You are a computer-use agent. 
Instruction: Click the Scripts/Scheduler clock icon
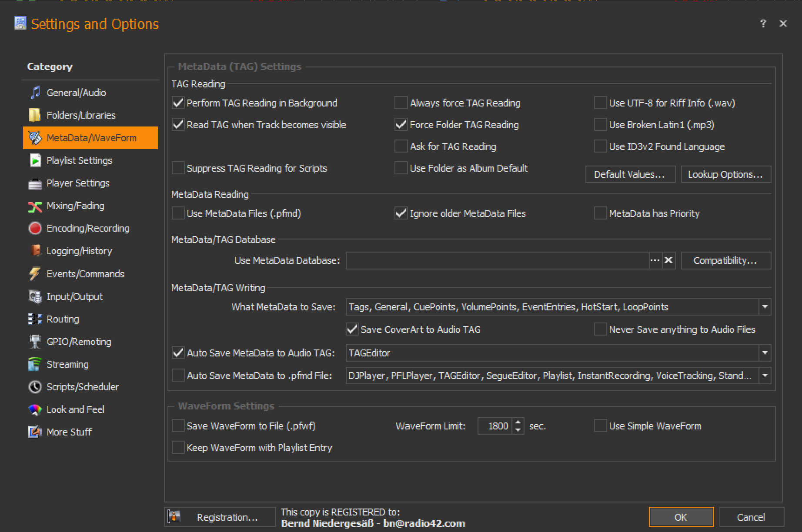[x=35, y=387]
